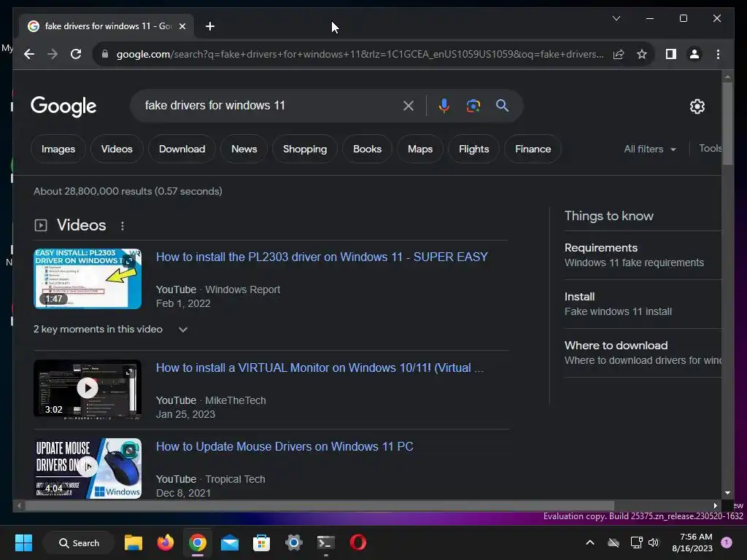Click the forward navigation arrow
The image size is (747, 560).
pyautogui.click(x=53, y=54)
